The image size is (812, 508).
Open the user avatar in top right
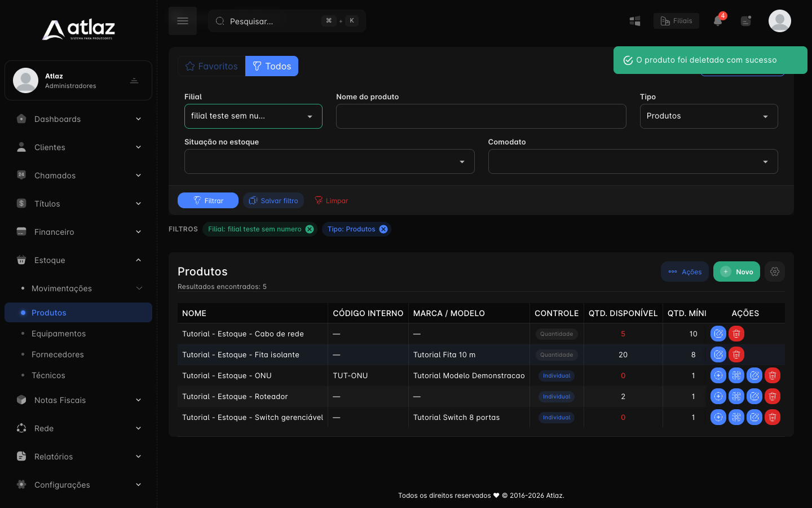coord(780,21)
